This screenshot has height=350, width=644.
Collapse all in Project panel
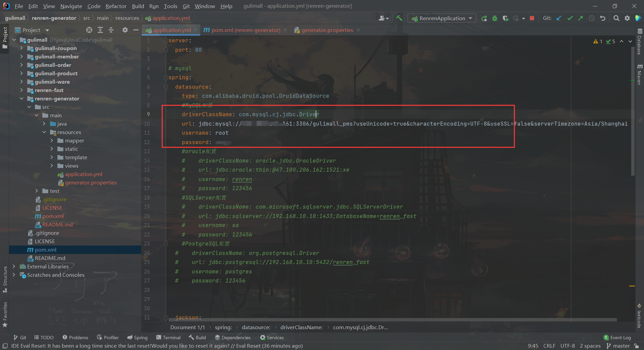(x=111, y=30)
